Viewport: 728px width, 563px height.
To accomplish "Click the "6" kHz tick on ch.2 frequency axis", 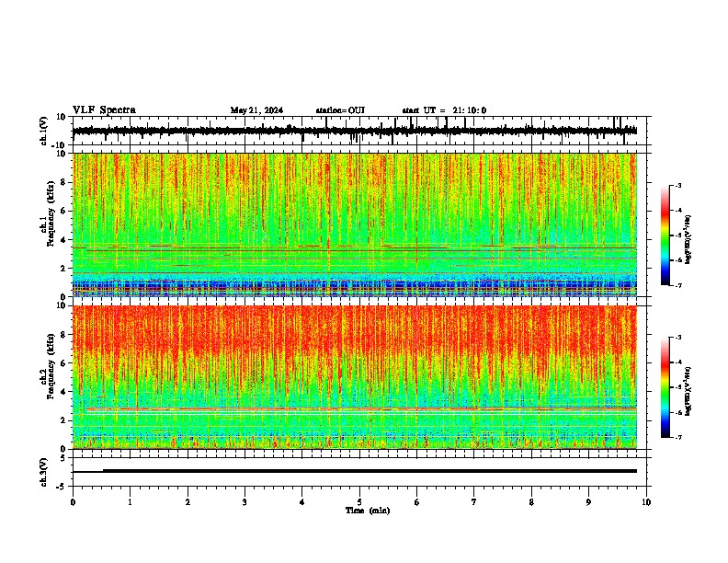I will 64,363.
